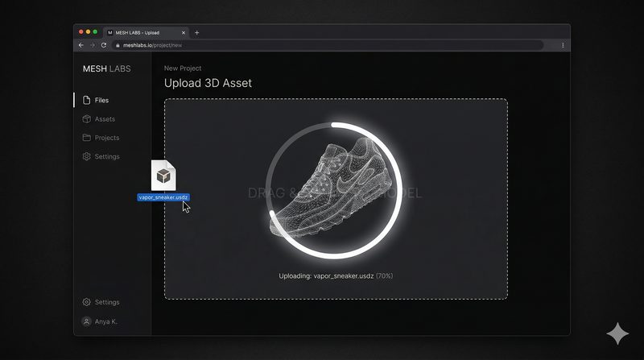Click the MESH LABS logo
Viewport: 644px width, 360px height.
click(107, 69)
